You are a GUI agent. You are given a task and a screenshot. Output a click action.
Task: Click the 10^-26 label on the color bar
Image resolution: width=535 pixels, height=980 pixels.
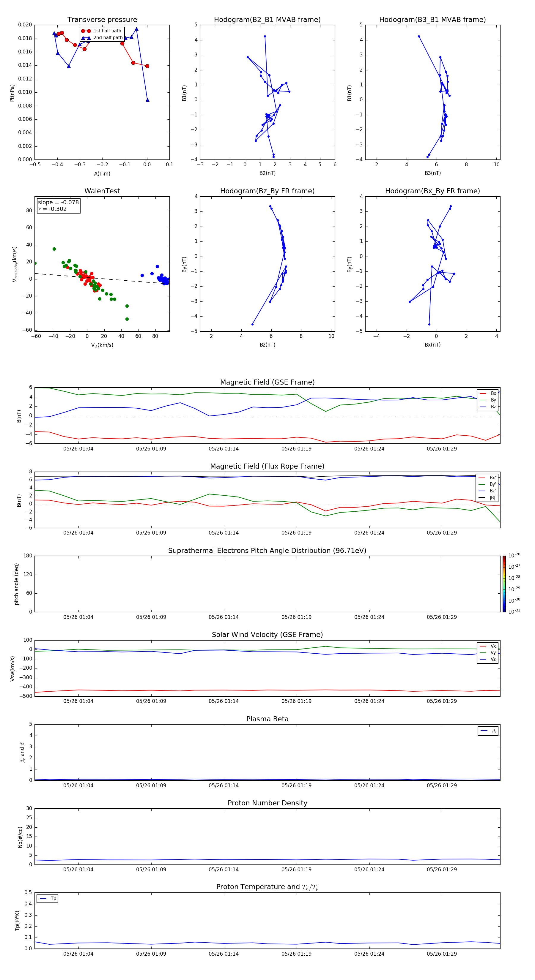514,555
